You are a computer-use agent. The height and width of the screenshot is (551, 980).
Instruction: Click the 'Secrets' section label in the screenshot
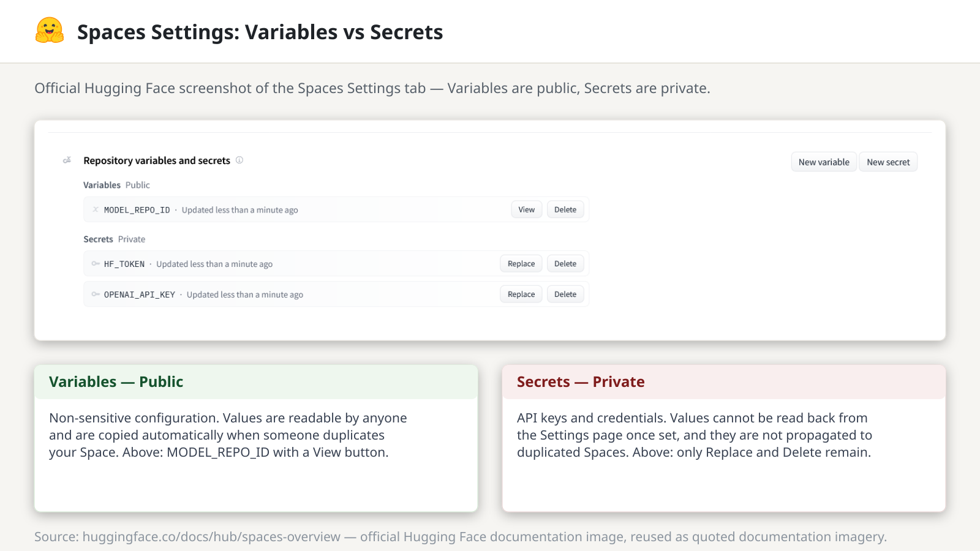98,239
